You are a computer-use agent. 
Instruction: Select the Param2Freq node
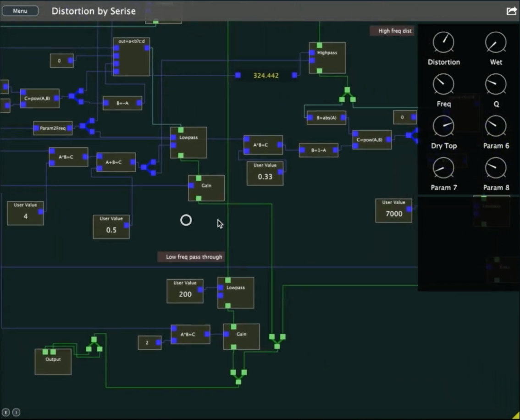[x=53, y=128]
